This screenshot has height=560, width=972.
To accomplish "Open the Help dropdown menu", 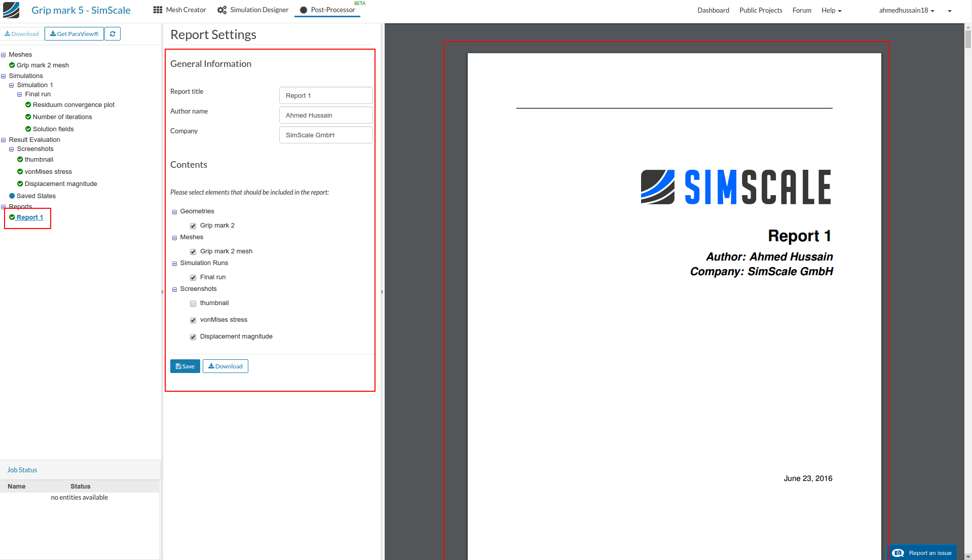I will coord(831,10).
